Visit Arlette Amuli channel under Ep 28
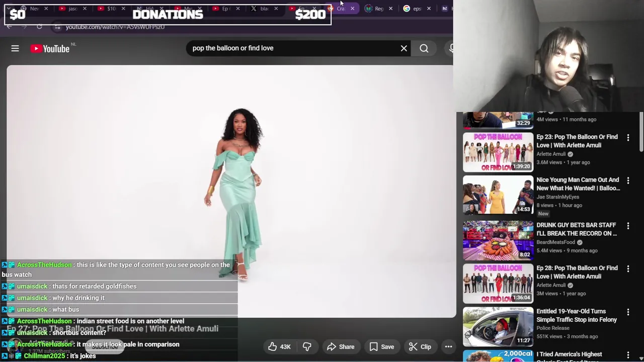This screenshot has width=644, height=362. 551,286
